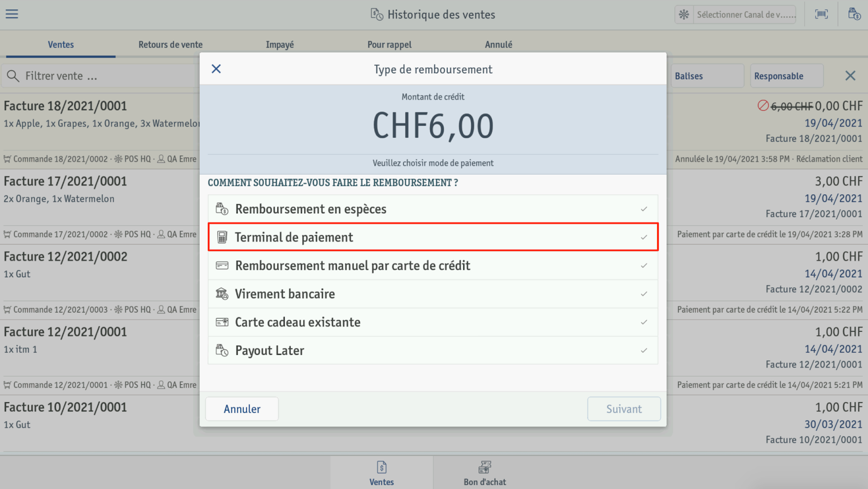Click the barcode scanner icon
Image resolution: width=868 pixels, height=489 pixels.
(x=821, y=14)
